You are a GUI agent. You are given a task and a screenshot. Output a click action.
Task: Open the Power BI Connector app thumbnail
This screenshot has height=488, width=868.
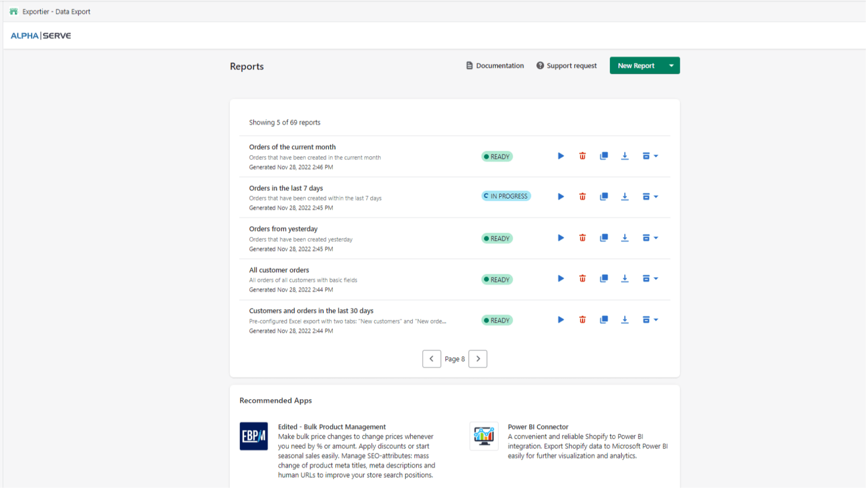[x=483, y=436]
